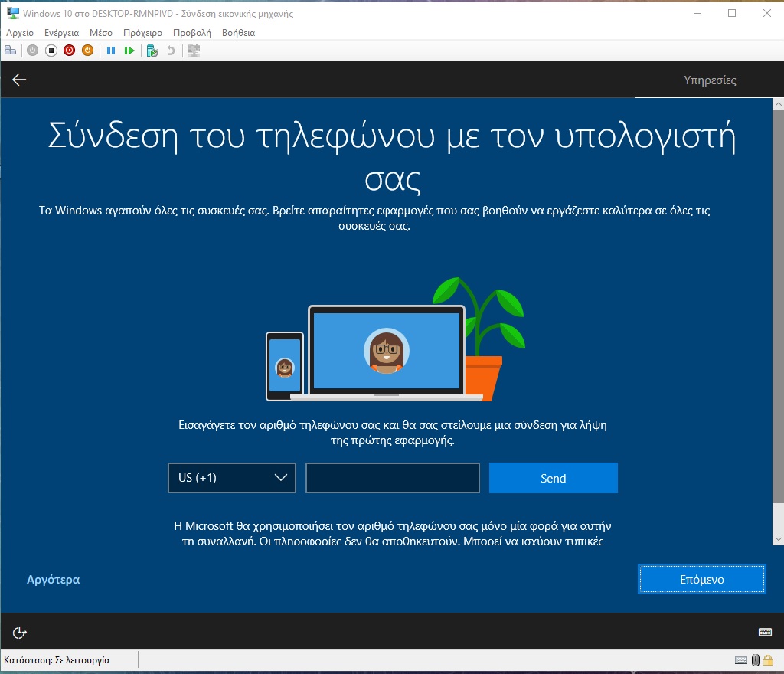Open Ease of Access icon at bottom left
The width and height of the screenshot is (784, 674).
[x=19, y=633]
